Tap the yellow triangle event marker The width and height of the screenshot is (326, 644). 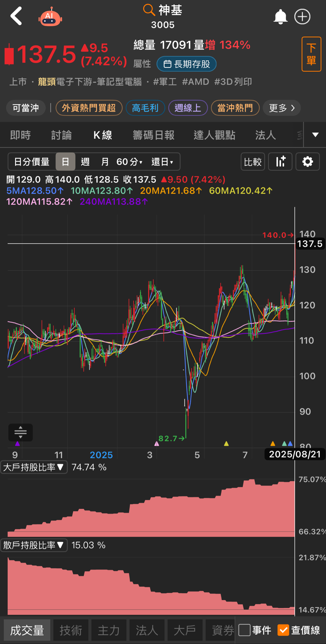(x=226, y=444)
